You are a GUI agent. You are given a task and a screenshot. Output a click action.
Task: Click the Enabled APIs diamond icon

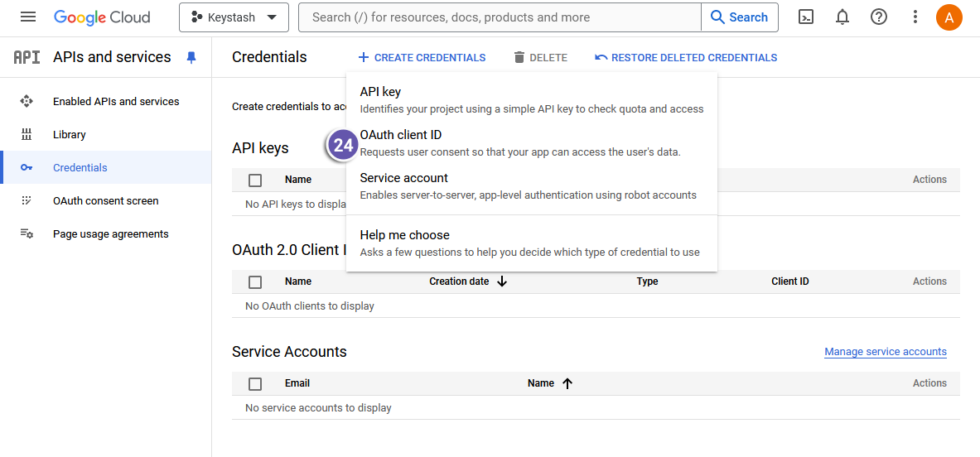click(27, 101)
